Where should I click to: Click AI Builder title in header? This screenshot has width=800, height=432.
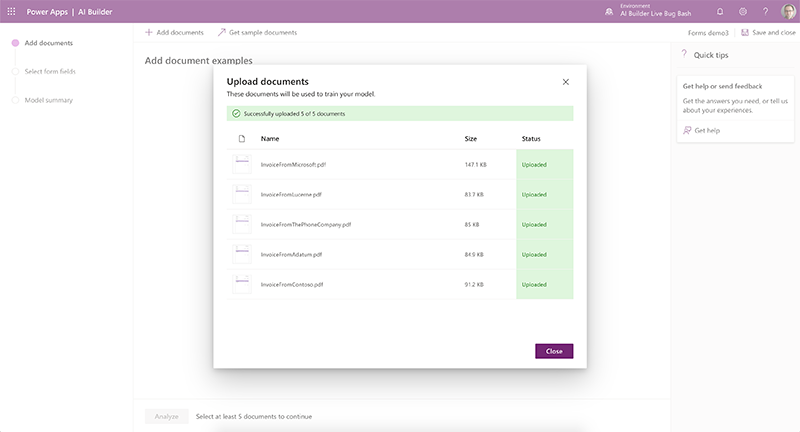click(95, 12)
